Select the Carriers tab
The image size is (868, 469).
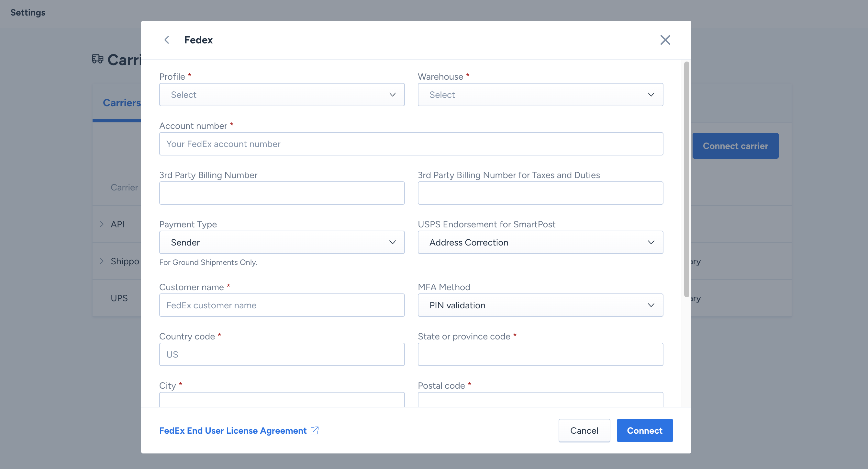pyautogui.click(x=121, y=102)
